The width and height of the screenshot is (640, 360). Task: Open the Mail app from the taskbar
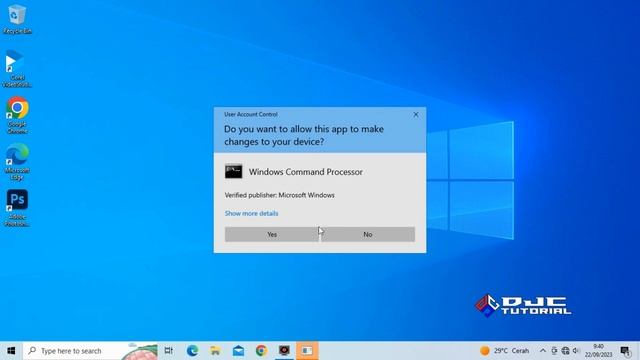238,351
